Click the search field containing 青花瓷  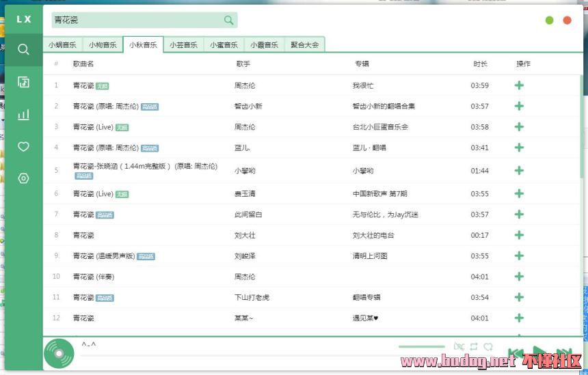[137, 20]
